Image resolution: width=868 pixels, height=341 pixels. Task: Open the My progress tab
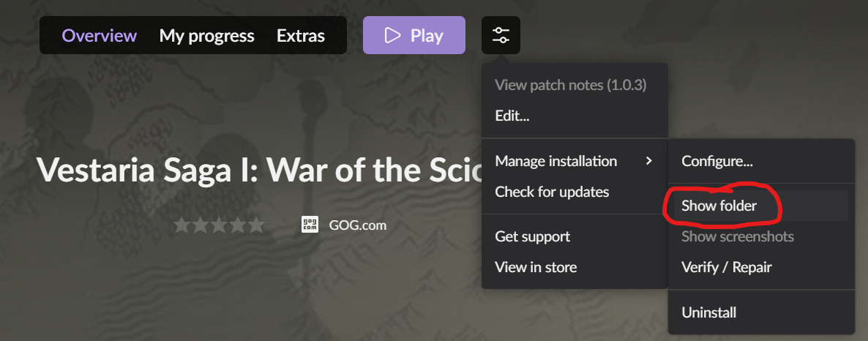206,36
